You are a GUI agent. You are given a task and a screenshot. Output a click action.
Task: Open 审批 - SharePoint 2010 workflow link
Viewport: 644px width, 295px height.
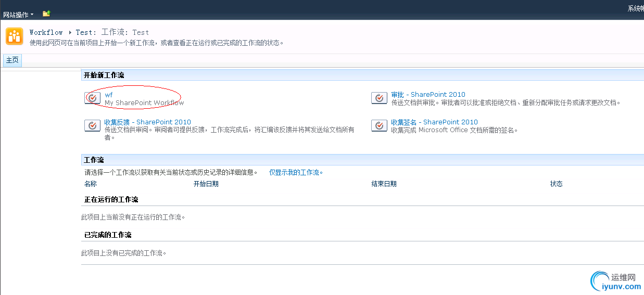[x=428, y=95]
